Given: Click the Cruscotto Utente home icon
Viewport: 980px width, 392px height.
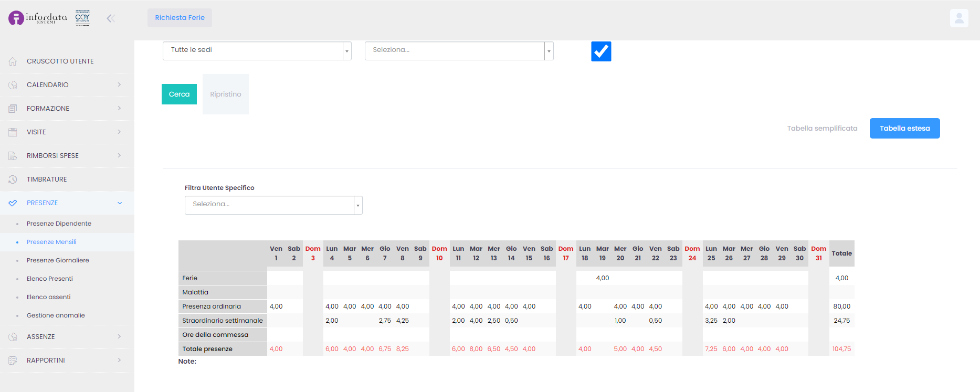Looking at the screenshot, I should tap(13, 61).
